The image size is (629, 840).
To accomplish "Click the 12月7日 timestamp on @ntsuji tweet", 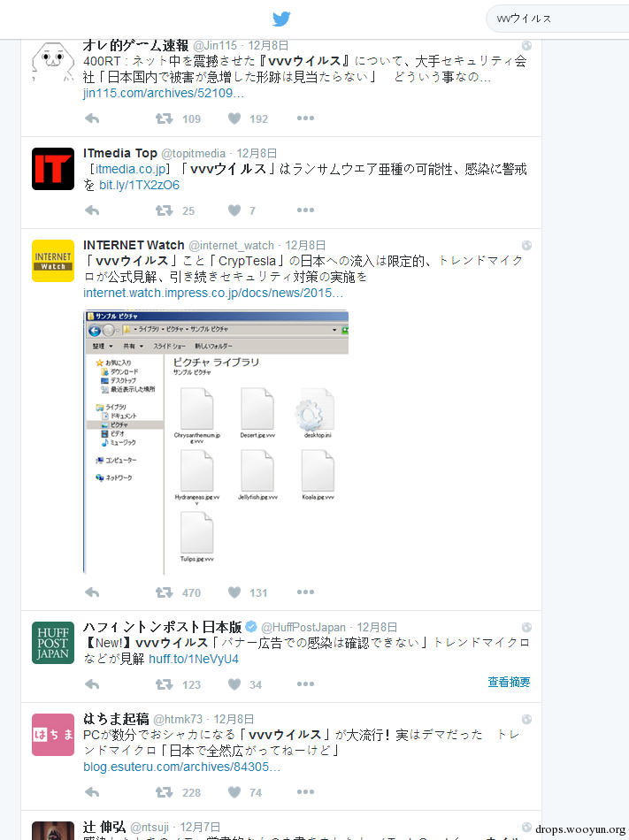I will coord(200,828).
